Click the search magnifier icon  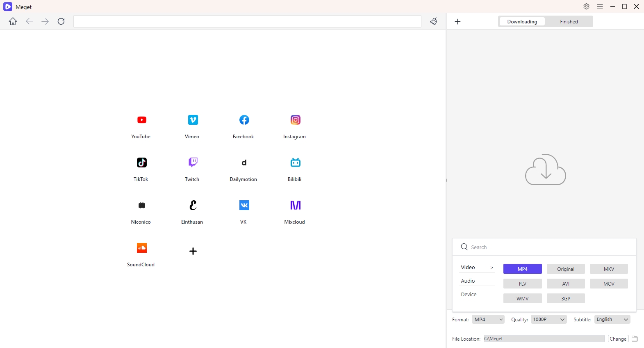464,247
